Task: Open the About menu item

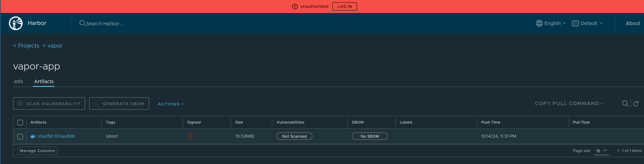Action: (x=633, y=23)
